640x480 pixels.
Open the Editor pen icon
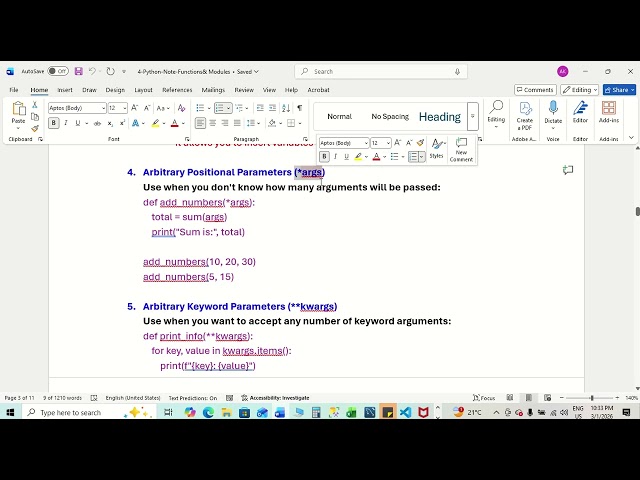(x=580, y=112)
